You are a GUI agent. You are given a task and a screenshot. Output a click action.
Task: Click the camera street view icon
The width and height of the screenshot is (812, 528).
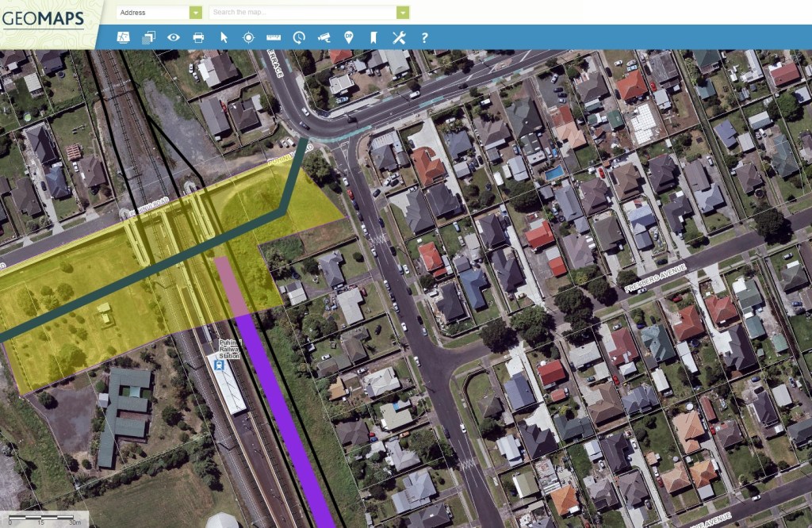(324, 37)
